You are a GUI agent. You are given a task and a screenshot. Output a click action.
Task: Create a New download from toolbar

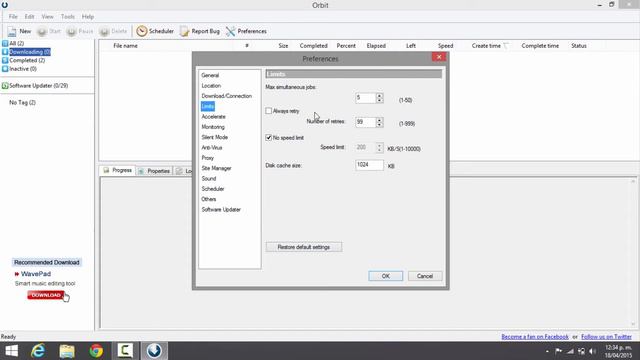(x=19, y=31)
